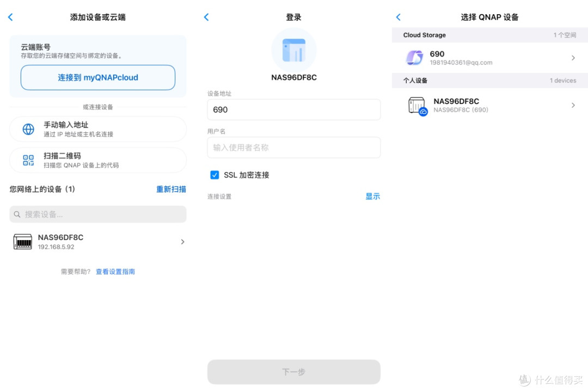Click 通过 IP 地址或主机名连接 description text
The height and width of the screenshot is (392, 588).
pos(78,134)
